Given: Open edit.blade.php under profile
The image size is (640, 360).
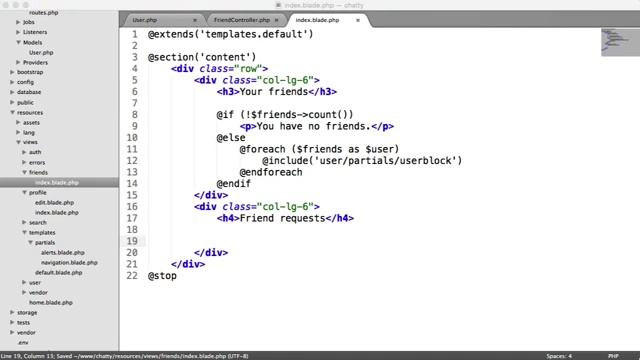Looking at the screenshot, I should [x=54, y=202].
